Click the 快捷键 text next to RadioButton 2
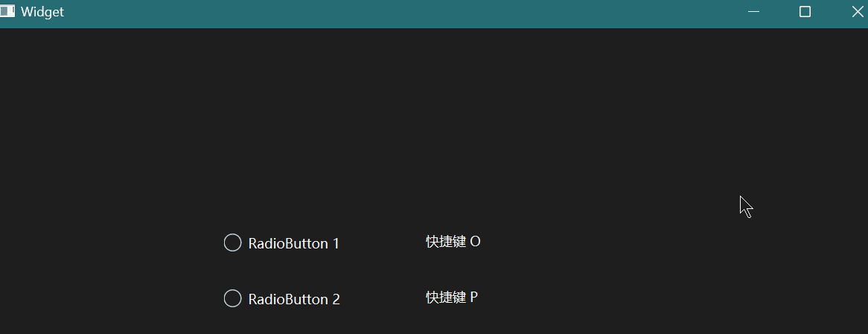Viewport: 868px width, 334px height. pos(445,298)
